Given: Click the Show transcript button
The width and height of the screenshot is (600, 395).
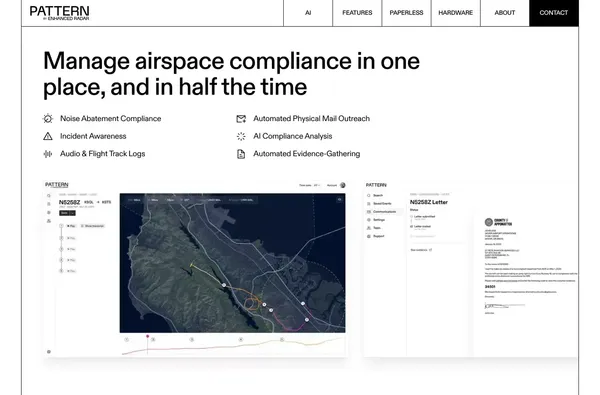Looking at the screenshot, I should (x=92, y=226).
